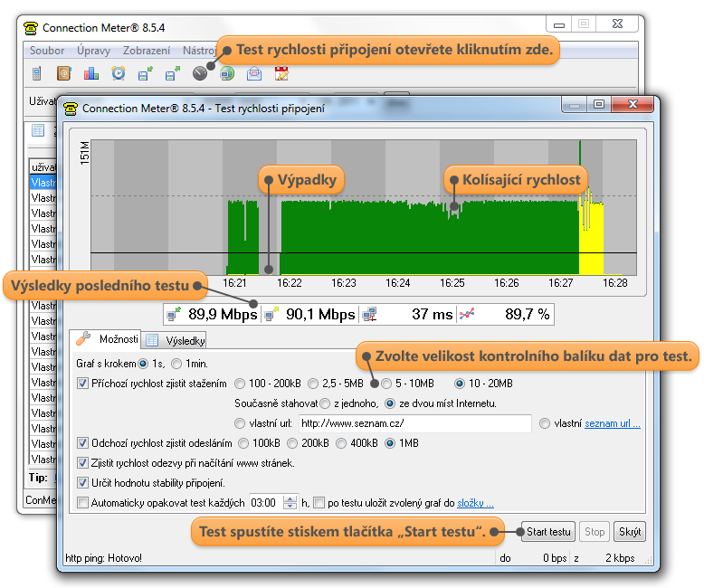
Task: Select vlastní seznam url radio button
Action: click(545, 423)
